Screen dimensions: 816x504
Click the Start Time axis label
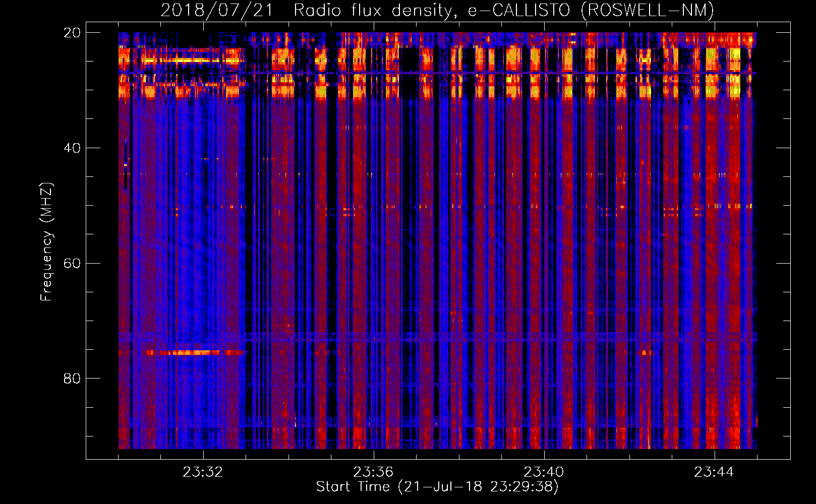point(437,487)
